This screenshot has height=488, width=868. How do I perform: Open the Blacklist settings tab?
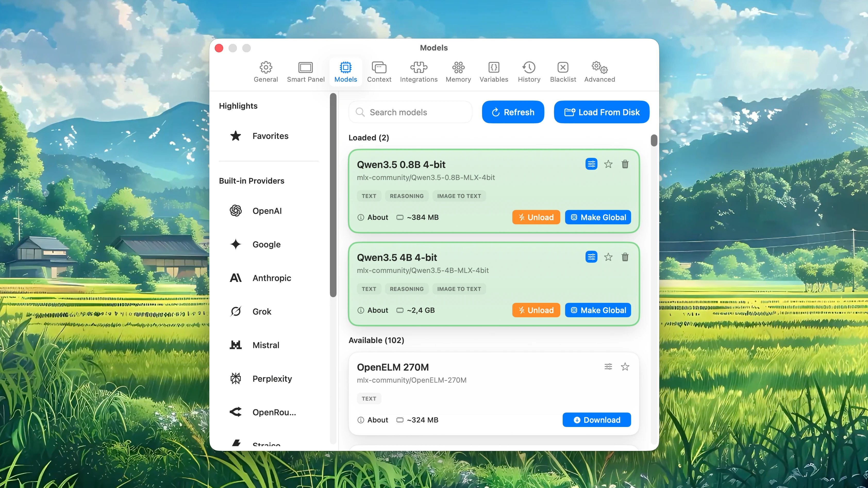click(563, 71)
